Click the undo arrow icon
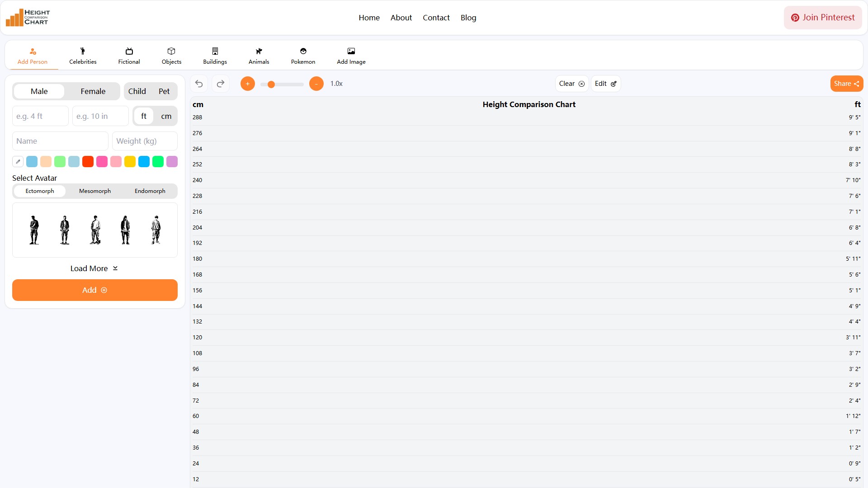The width and height of the screenshot is (868, 488). 199,84
